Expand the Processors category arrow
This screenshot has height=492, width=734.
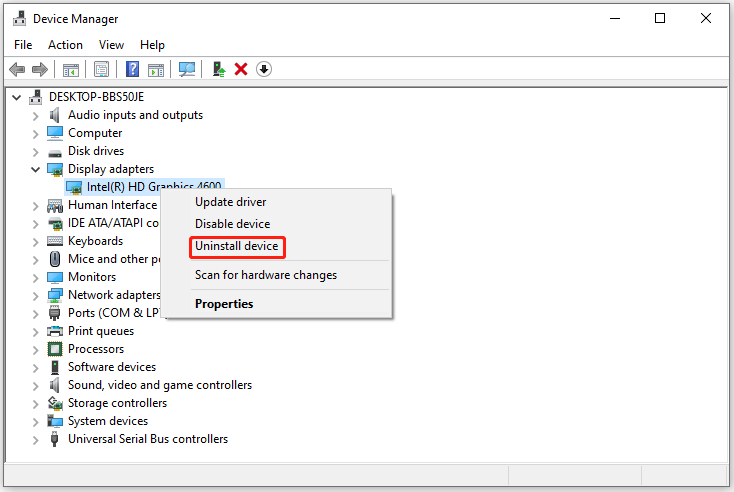coord(36,349)
